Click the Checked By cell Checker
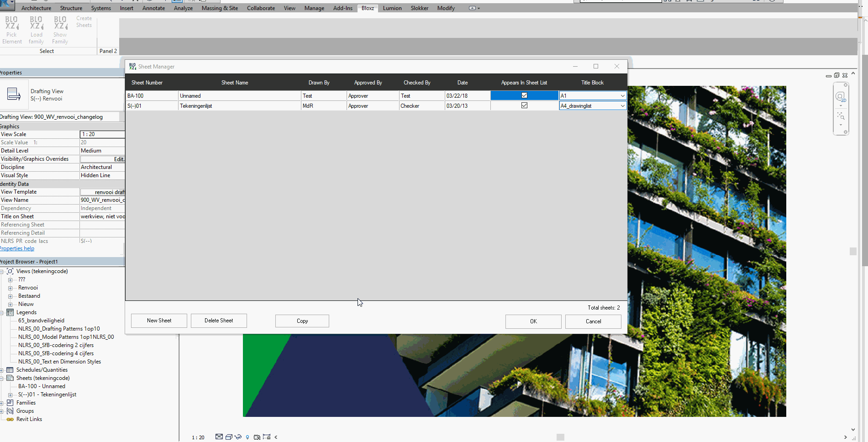This screenshot has height=442, width=868. pos(422,106)
